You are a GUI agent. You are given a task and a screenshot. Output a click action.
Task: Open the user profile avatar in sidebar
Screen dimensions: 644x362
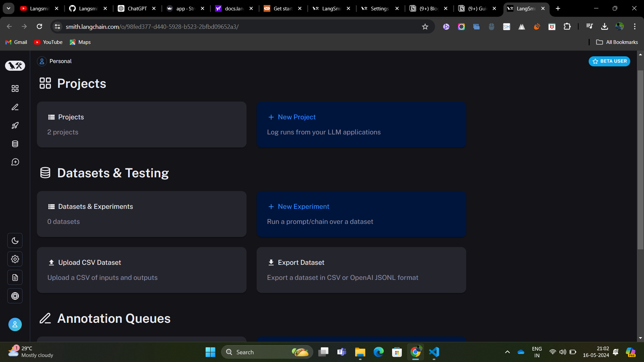pyautogui.click(x=15, y=324)
